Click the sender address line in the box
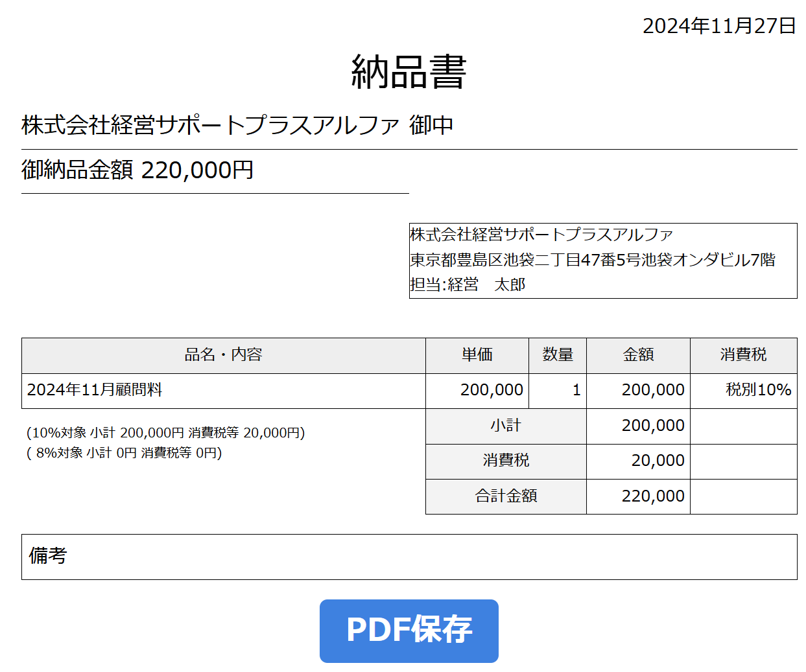Image resolution: width=806 pixels, height=672 pixels. point(593,260)
